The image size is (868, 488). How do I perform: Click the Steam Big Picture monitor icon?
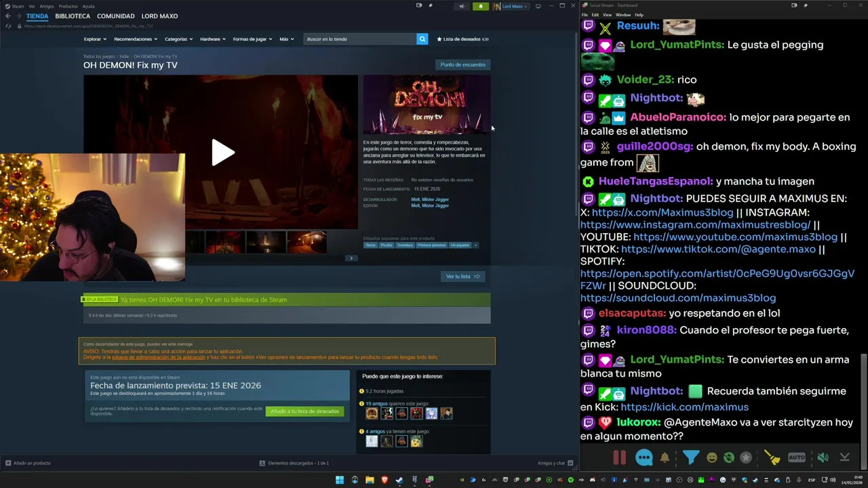(x=538, y=6)
